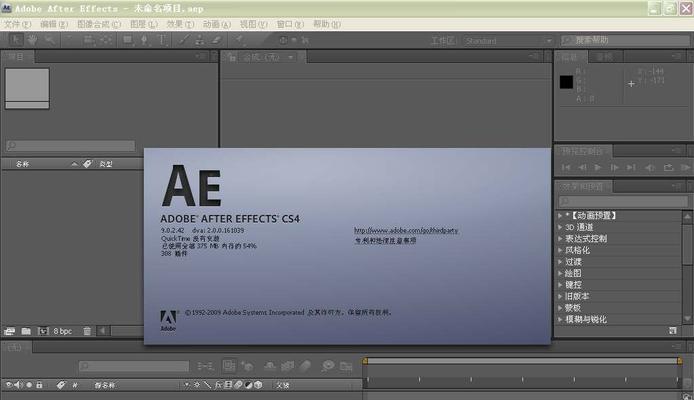Viewport: 694px width, 400px height.
Task: Click Interpret Footage icon in Project panel
Action: click(x=9, y=331)
